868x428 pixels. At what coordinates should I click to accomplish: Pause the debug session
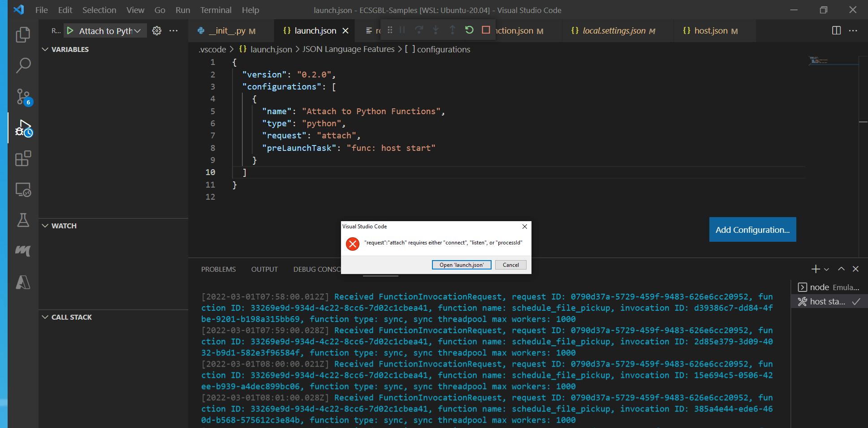[x=402, y=30]
